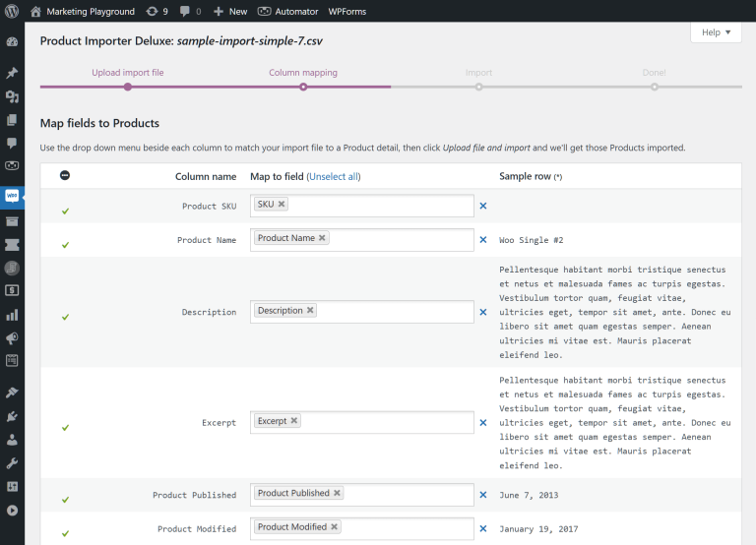Click Unselect all link
Image resolution: width=756 pixels, height=545 pixels.
334,176
